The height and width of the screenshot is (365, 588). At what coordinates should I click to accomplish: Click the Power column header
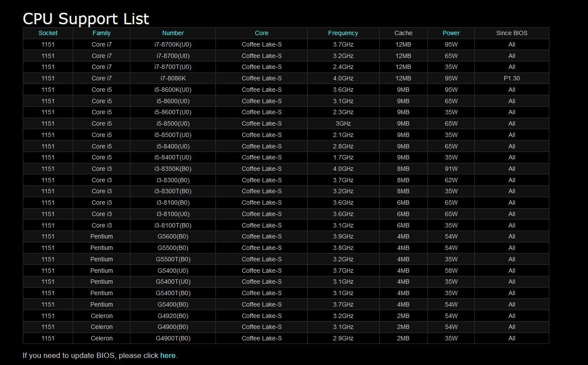451,33
